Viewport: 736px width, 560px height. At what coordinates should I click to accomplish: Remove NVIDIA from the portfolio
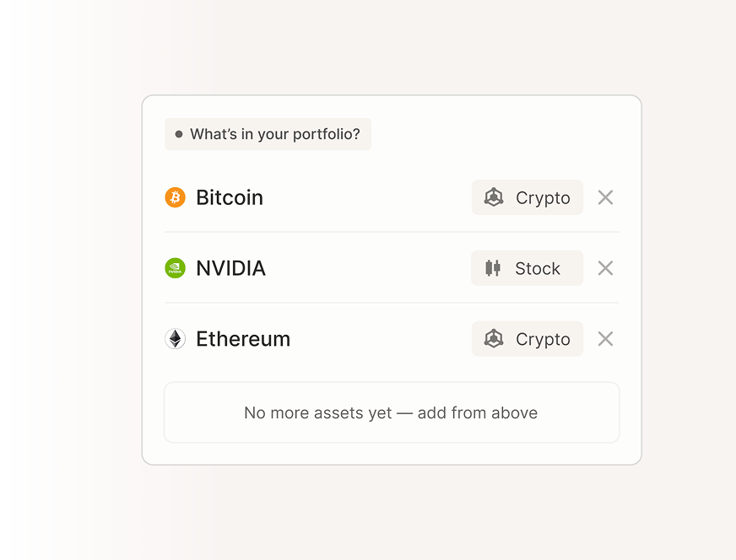(605, 268)
